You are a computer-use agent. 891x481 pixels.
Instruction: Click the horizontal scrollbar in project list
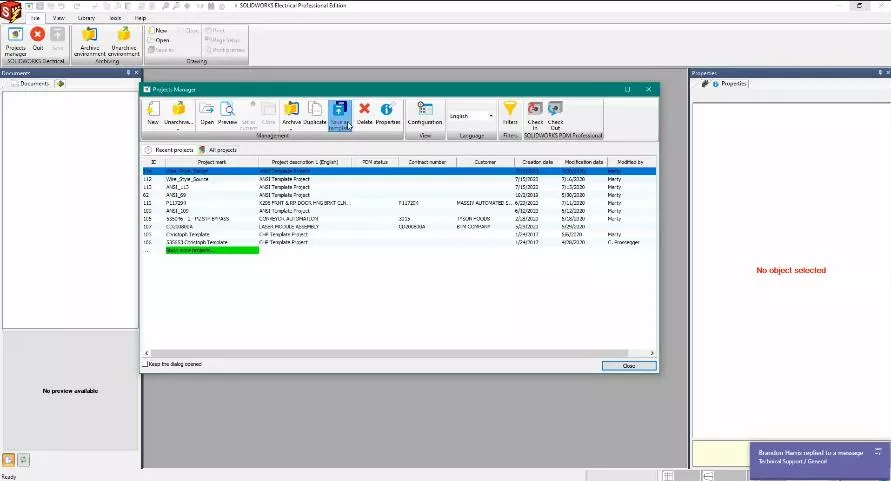pos(389,353)
